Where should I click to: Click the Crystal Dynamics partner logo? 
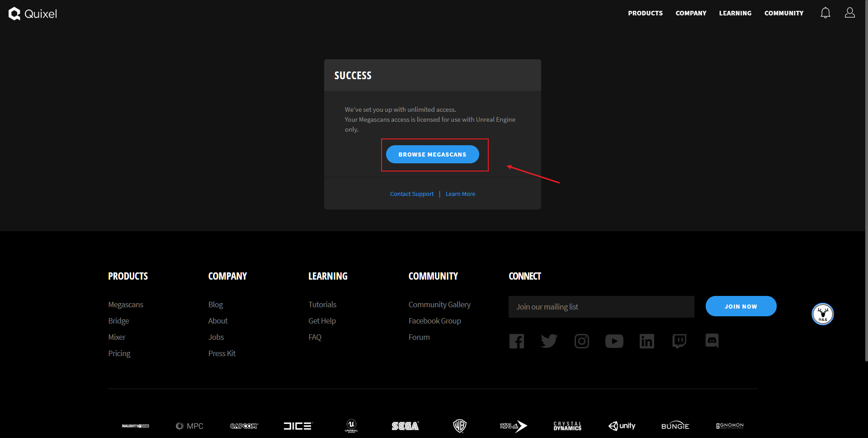pos(567,426)
